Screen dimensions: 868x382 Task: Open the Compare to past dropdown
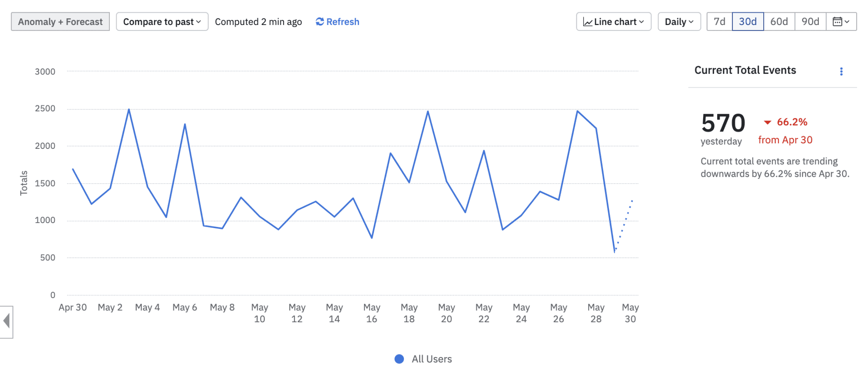(x=162, y=22)
